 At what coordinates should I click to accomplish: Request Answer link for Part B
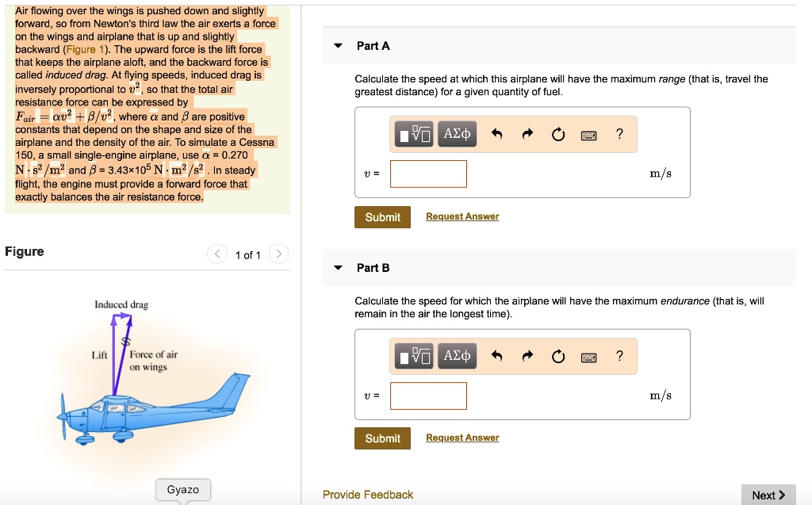462,438
